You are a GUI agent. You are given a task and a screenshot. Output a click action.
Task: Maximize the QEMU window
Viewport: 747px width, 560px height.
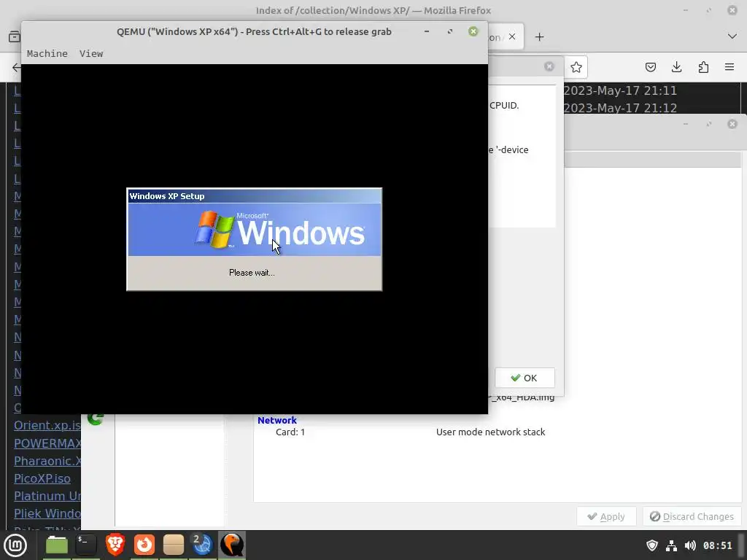(x=449, y=31)
